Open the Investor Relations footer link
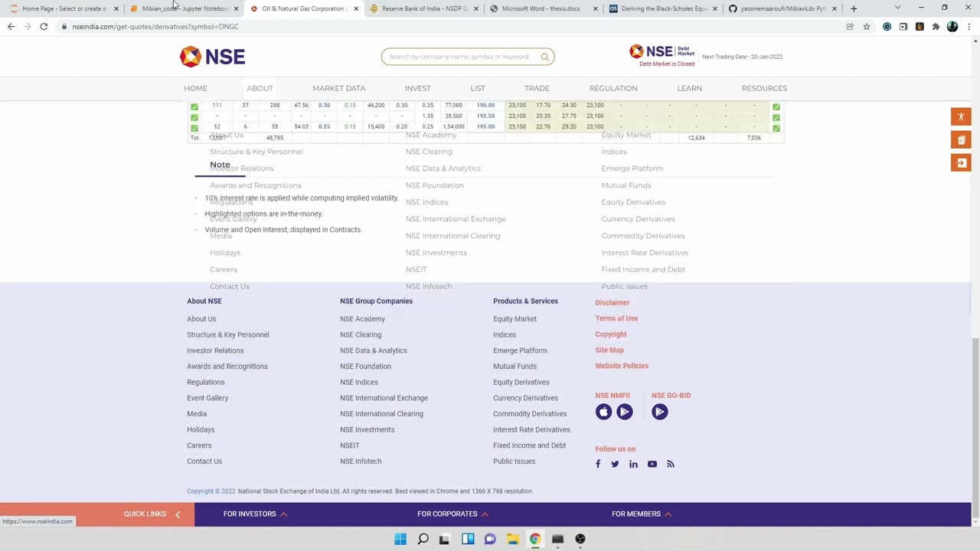Viewport: 980px width, 551px height. pos(215,350)
